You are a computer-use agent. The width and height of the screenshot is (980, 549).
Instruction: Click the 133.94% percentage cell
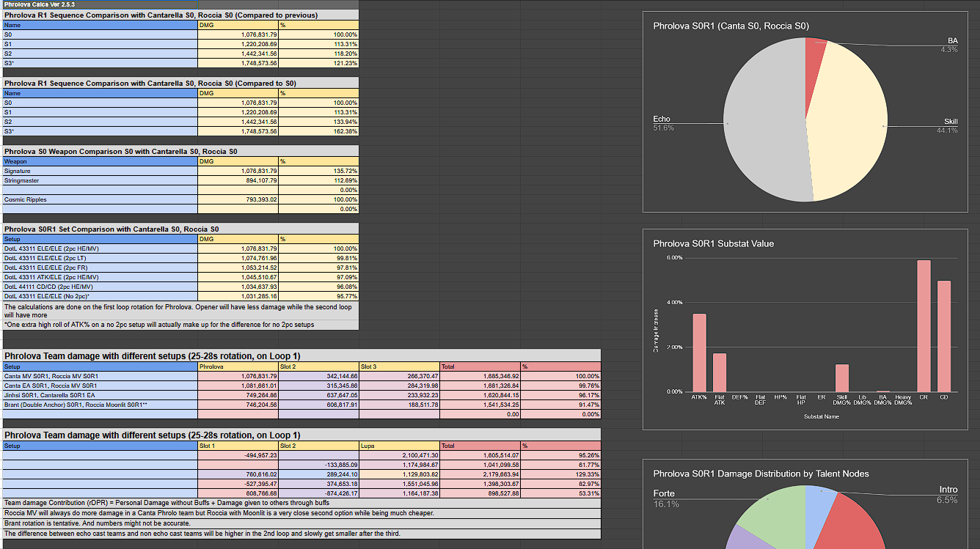tap(318, 122)
